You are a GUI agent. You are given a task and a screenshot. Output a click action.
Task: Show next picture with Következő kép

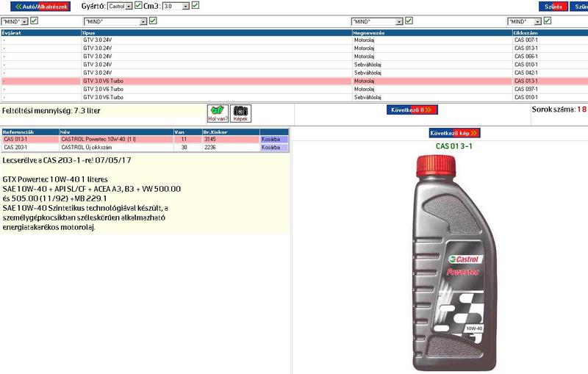(454, 133)
